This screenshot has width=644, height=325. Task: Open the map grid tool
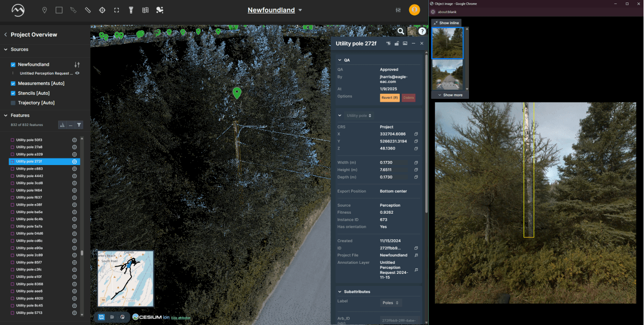coord(145,10)
